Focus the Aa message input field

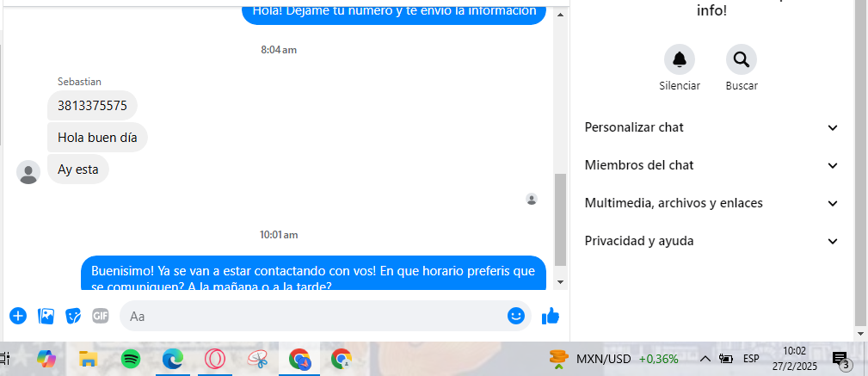[x=316, y=316]
